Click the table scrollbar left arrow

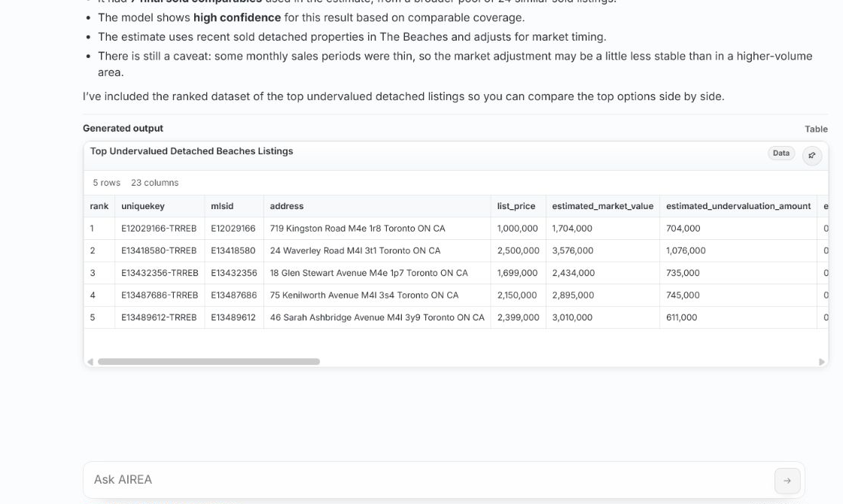point(90,362)
